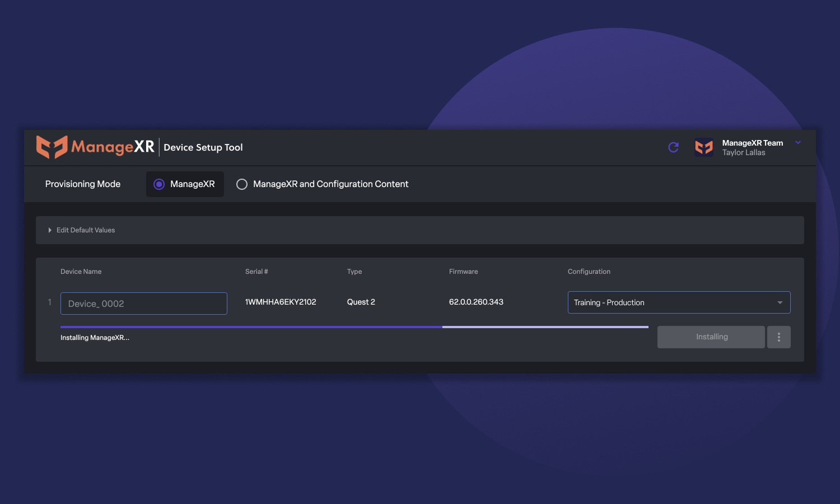This screenshot has height=504, width=840.
Task: Click the Type column header
Action: point(354,272)
